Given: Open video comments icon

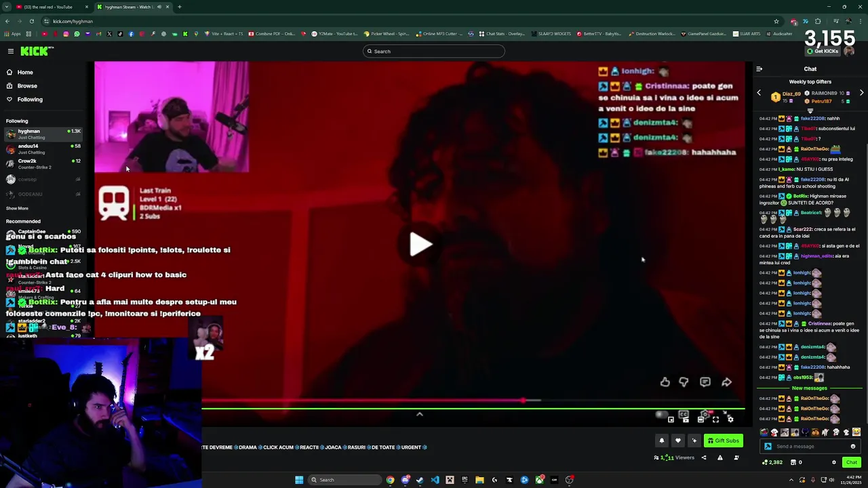Looking at the screenshot, I should coord(705,382).
